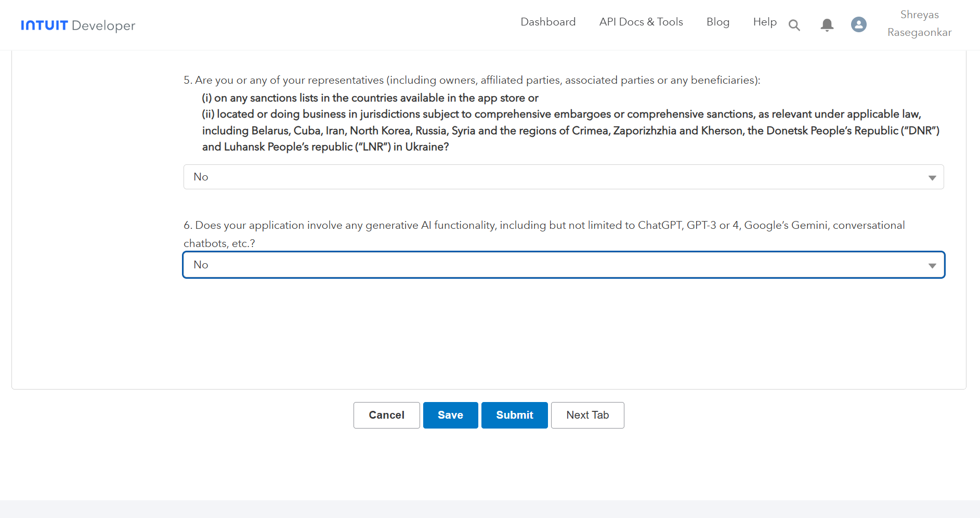Open the Help menu
This screenshot has height=518, width=980.
point(764,22)
